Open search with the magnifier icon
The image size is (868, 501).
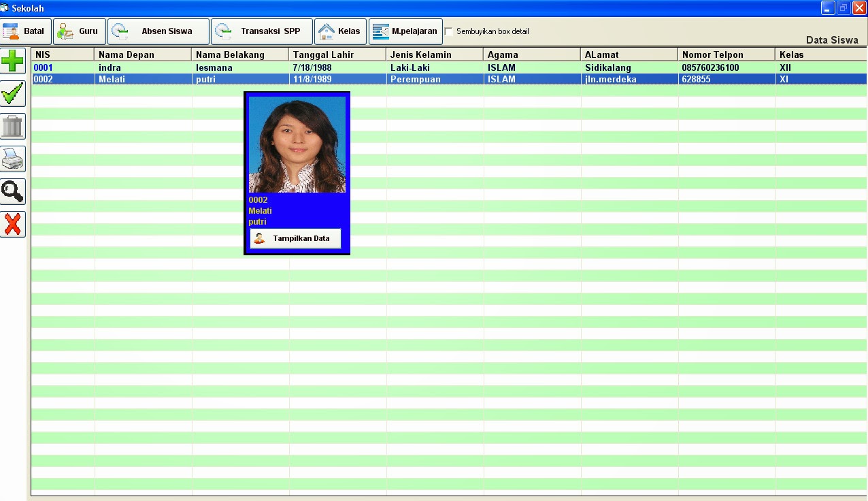tap(13, 191)
